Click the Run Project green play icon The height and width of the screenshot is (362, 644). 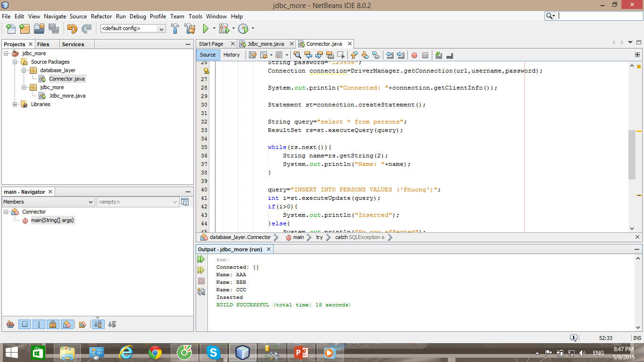coord(206,29)
